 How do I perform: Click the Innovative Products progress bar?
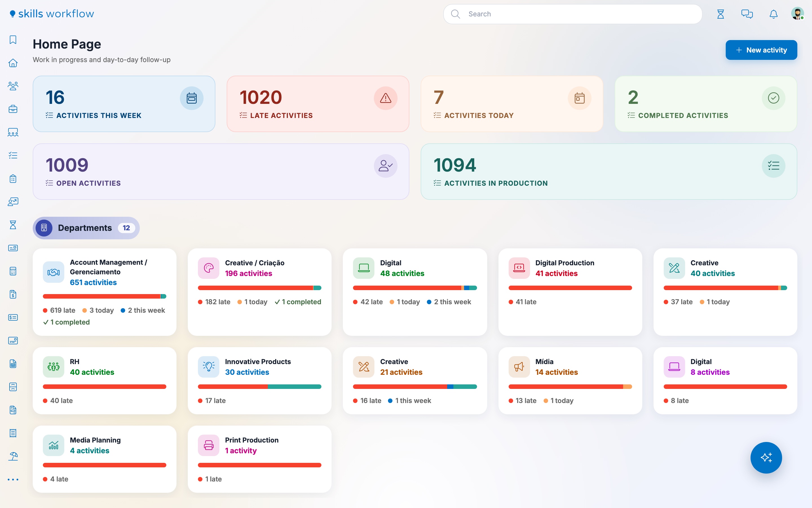[x=259, y=387]
